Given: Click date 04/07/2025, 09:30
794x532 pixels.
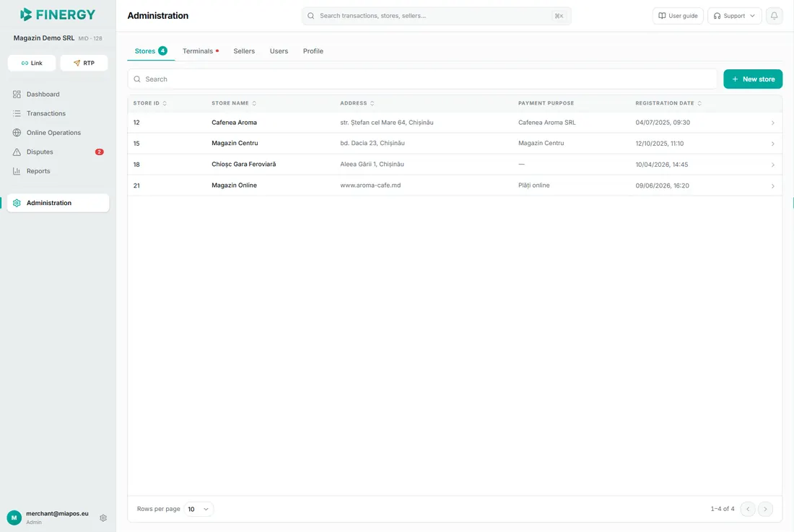Looking at the screenshot, I should (663, 123).
